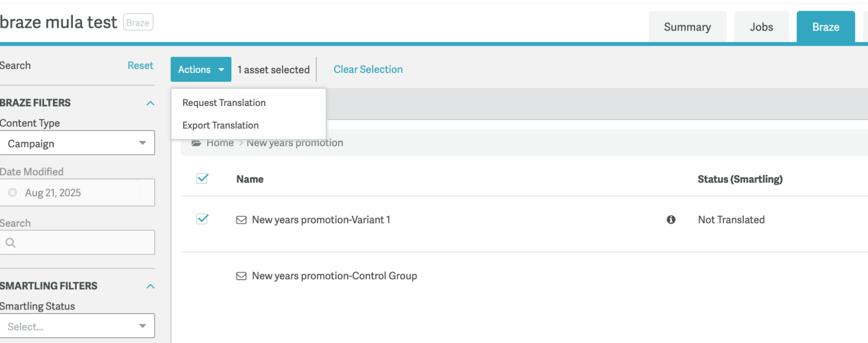Click envelope icon for Control Group row

coord(241,276)
